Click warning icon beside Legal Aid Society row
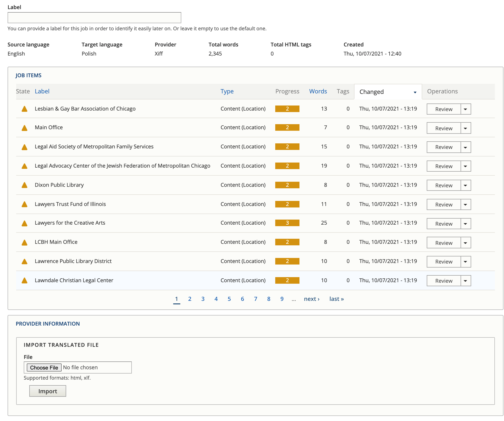Image resolution: width=504 pixels, height=421 pixels. coord(24,147)
